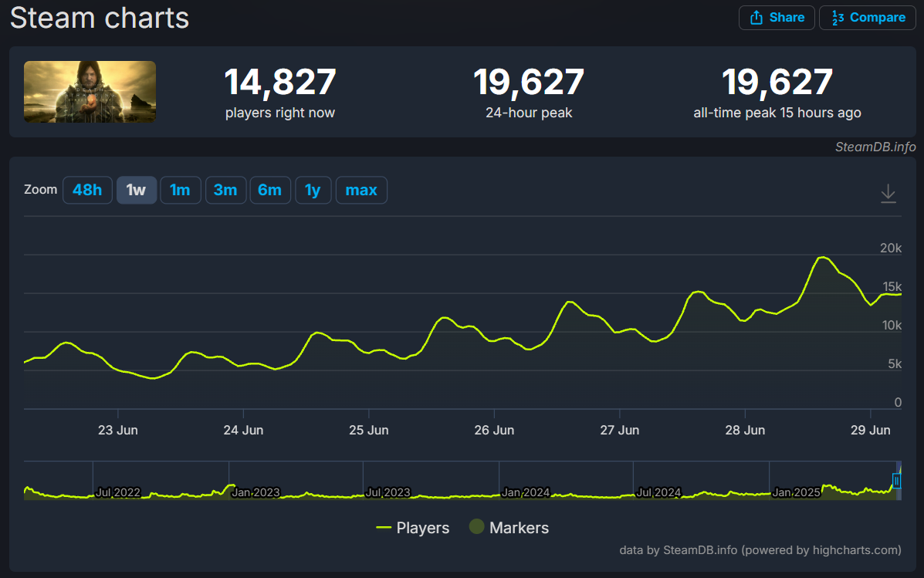The image size is (924, 578).
Task: Switch zoom to 1m
Action: point(181,191)
